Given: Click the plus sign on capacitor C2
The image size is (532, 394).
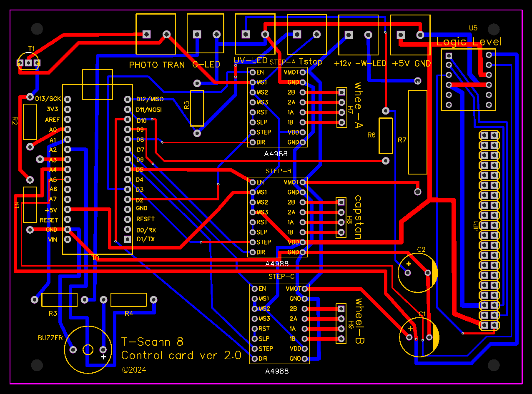Looking at the screenshot, I should click(409, 264).
